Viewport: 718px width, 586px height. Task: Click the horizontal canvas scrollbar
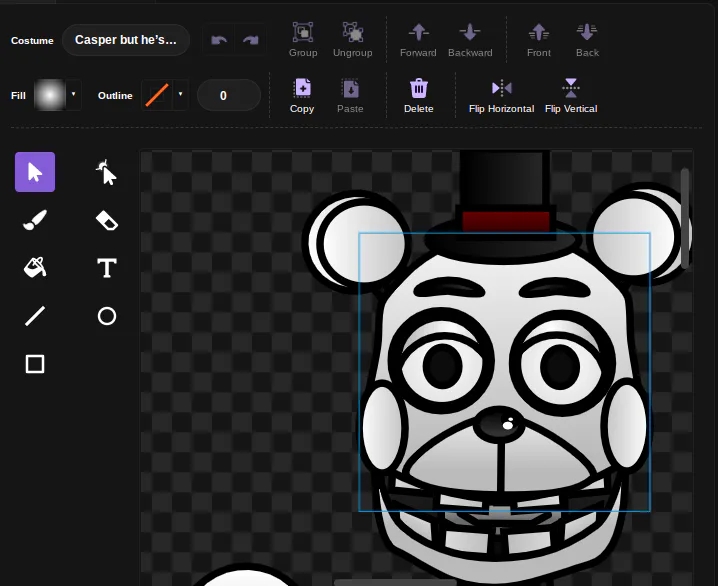coord(394,582)
